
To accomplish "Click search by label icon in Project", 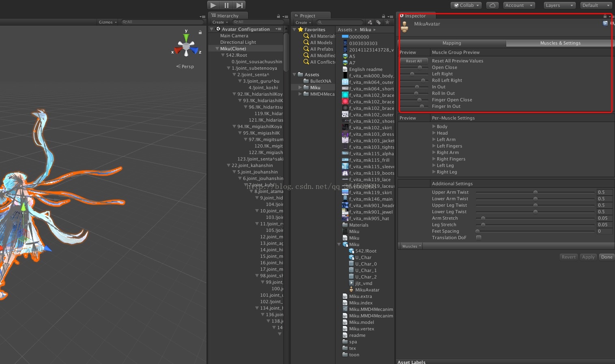I will [378, 22].
